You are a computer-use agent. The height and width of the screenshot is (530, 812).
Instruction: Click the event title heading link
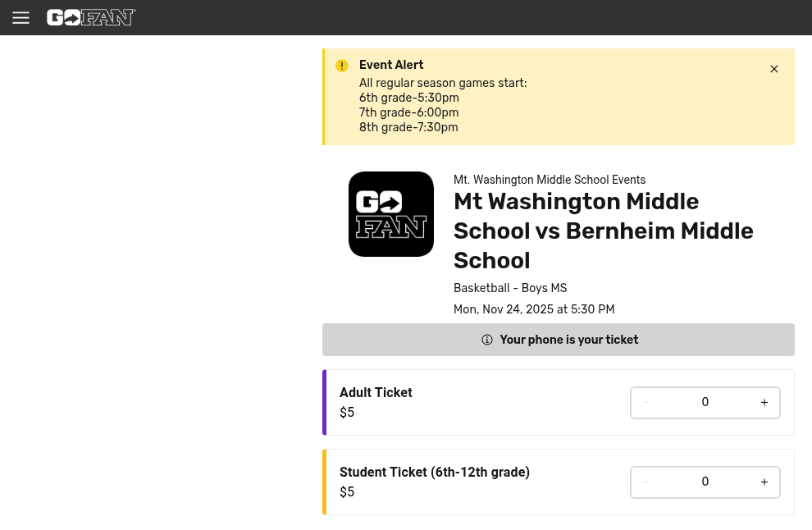click(603, 231)
